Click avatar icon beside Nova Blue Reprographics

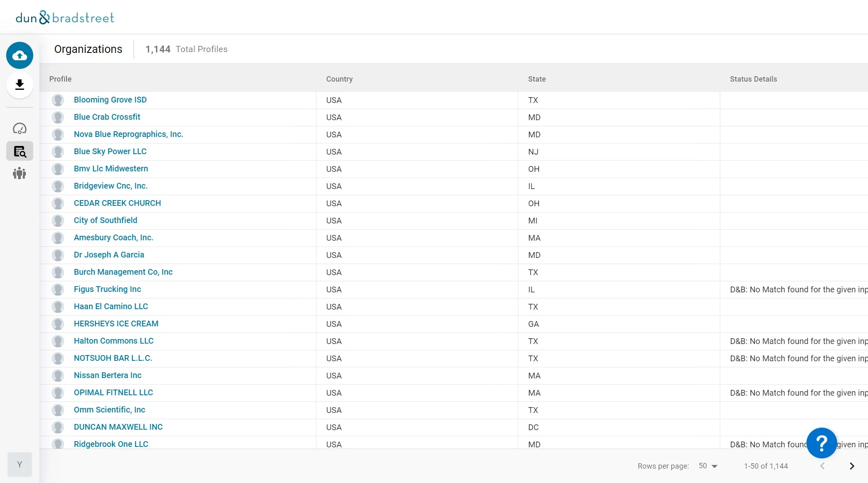[58, 134]
